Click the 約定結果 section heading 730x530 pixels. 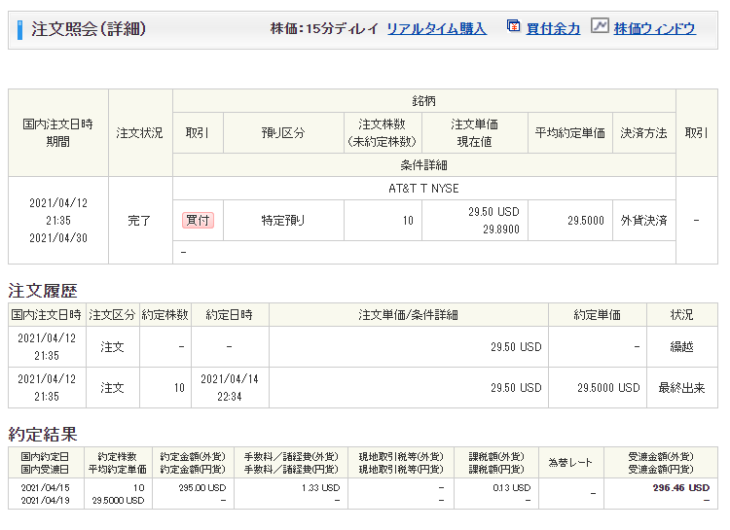43,434
